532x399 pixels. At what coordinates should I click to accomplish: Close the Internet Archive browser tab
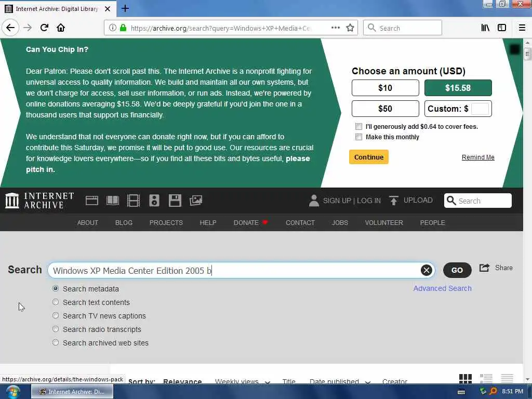pos(108,9)
